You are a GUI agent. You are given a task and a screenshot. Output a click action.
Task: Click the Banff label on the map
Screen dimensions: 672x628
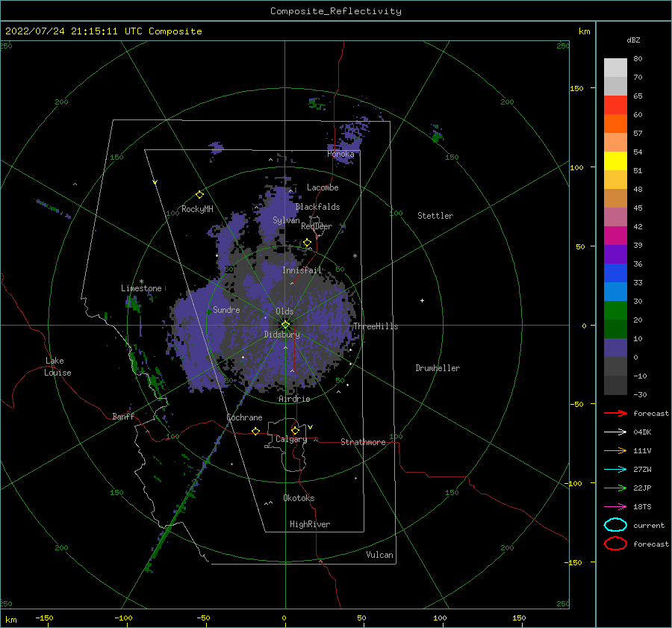[x=123, y=416]
